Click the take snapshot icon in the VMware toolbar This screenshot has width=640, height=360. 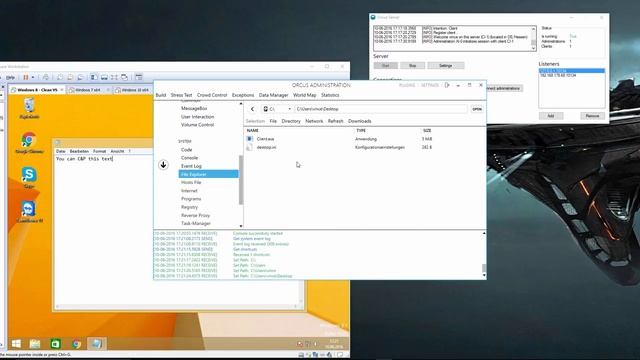click(x=60, y=77)
